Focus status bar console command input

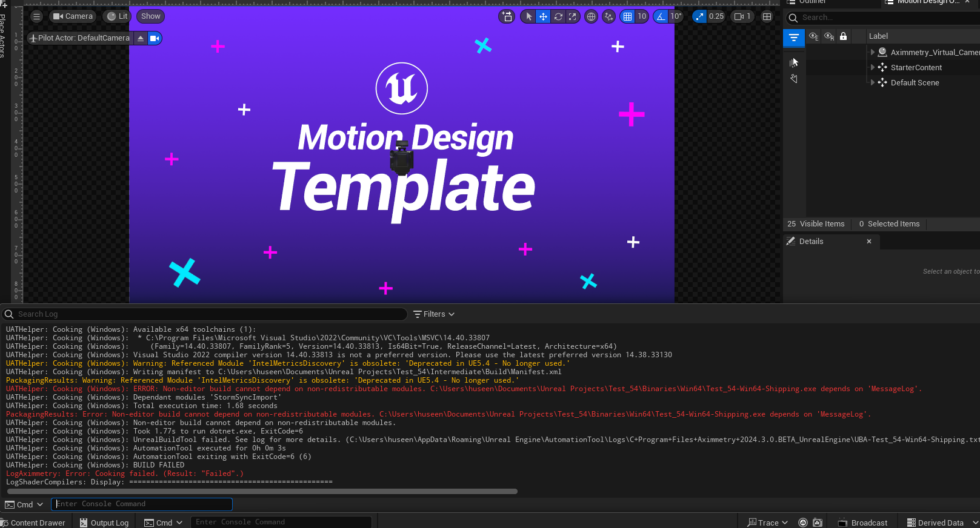tap(281, 522)
